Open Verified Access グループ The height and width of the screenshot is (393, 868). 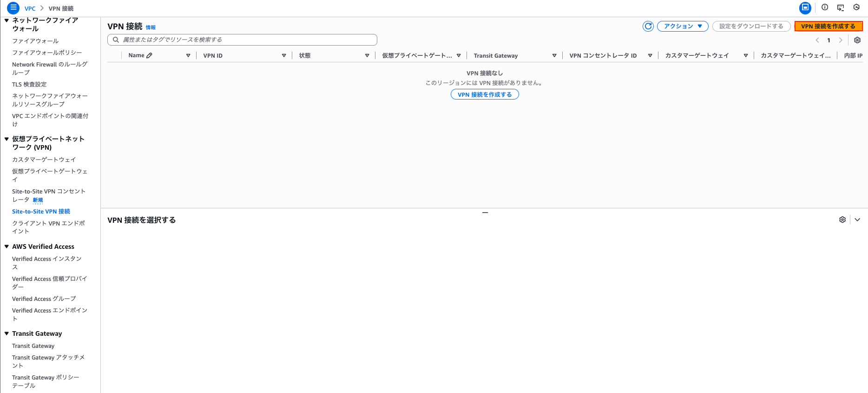tap(44, 299)
